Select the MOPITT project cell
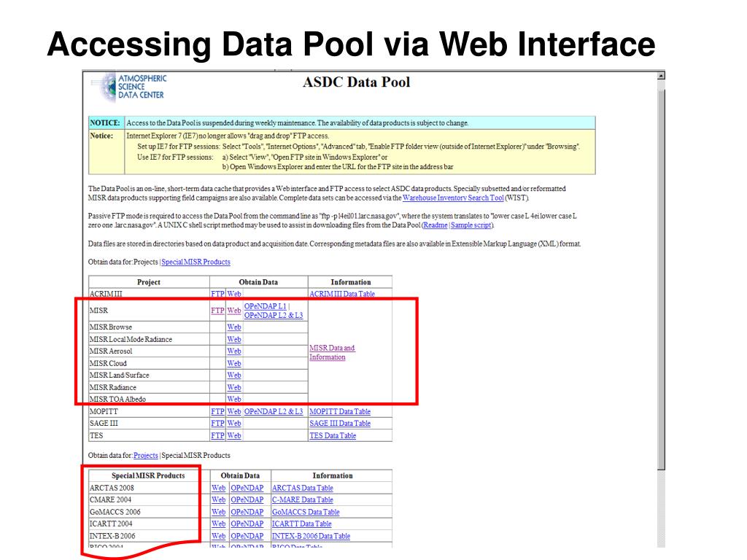The width and height of the screenshot is (747, 560). coord(149,411)
